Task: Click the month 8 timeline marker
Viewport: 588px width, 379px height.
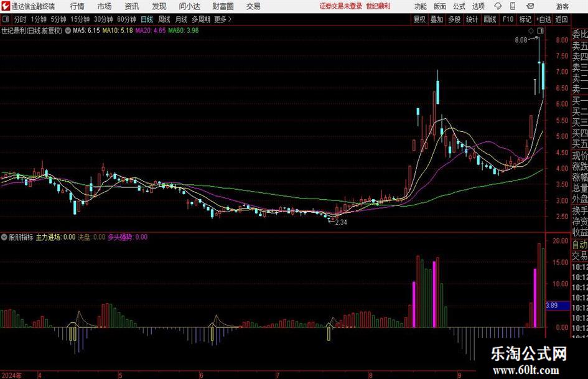Action: (370, 375)
